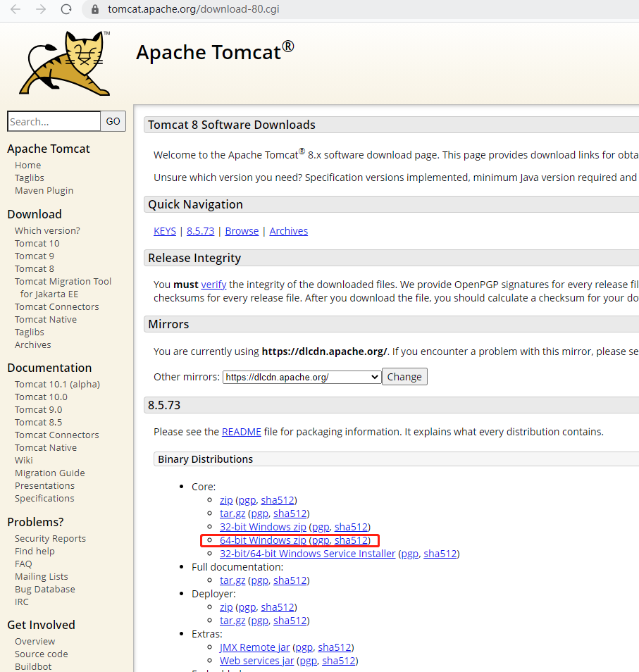This screenshot has width=639, height=672.
Task: Click the browser back arrow
Action: (x=15, y=9)
